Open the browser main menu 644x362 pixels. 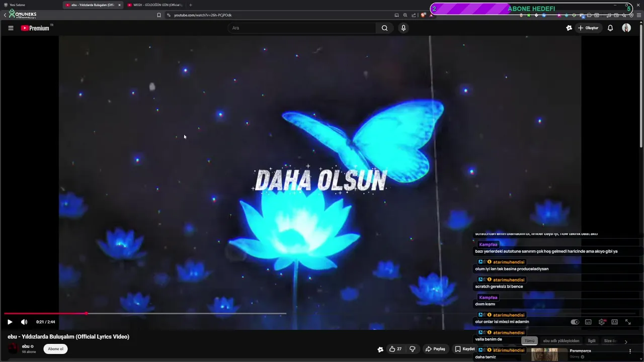click(639, 15)
